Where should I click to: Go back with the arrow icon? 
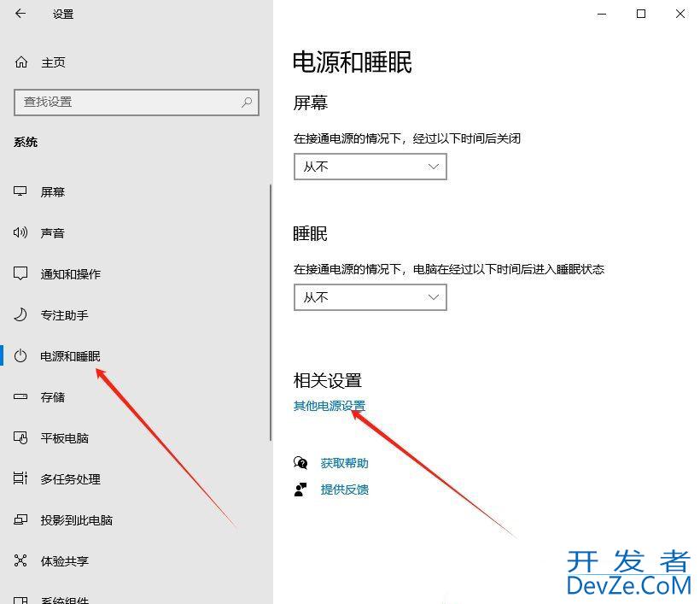[20, 14]
